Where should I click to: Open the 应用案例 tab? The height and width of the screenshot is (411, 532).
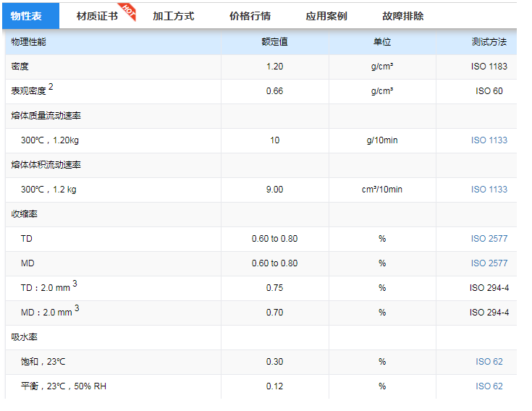tap(326, 16)
